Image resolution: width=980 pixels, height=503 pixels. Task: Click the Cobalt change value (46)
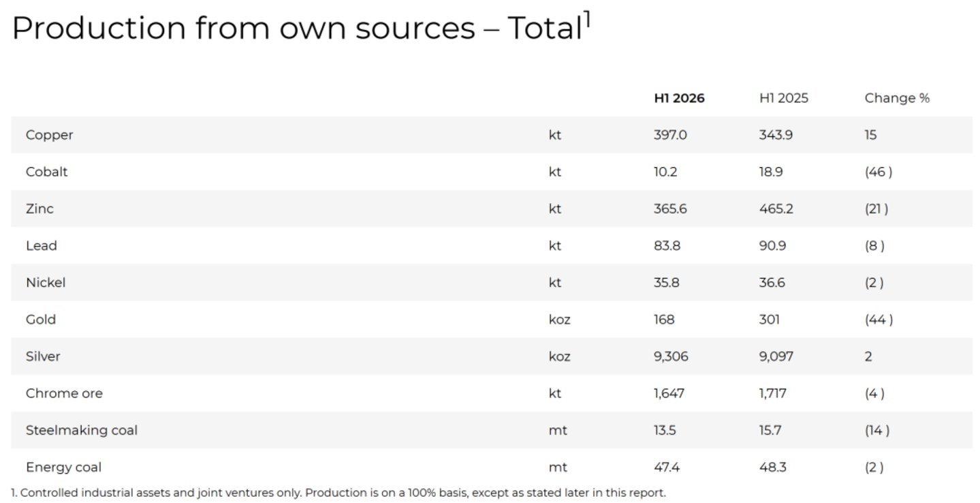click(x=879, y=172)
